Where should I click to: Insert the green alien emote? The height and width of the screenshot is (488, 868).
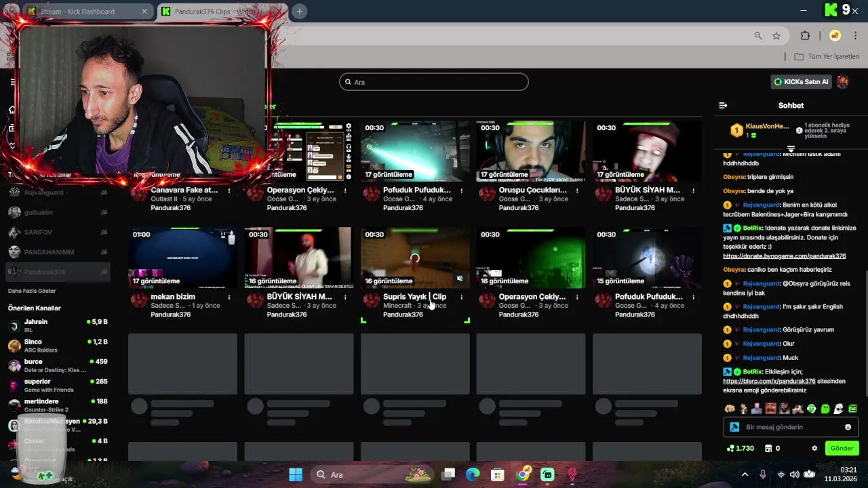tap(825, 409)
